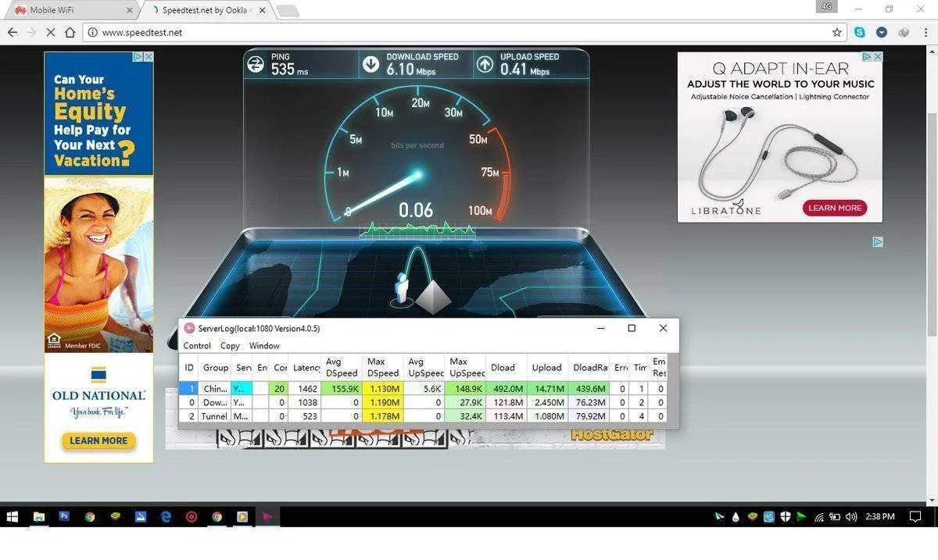The height and width of the screenshot is (560, 938).
Task: Open the Skype extension icon
Action: tap(860, 32)
